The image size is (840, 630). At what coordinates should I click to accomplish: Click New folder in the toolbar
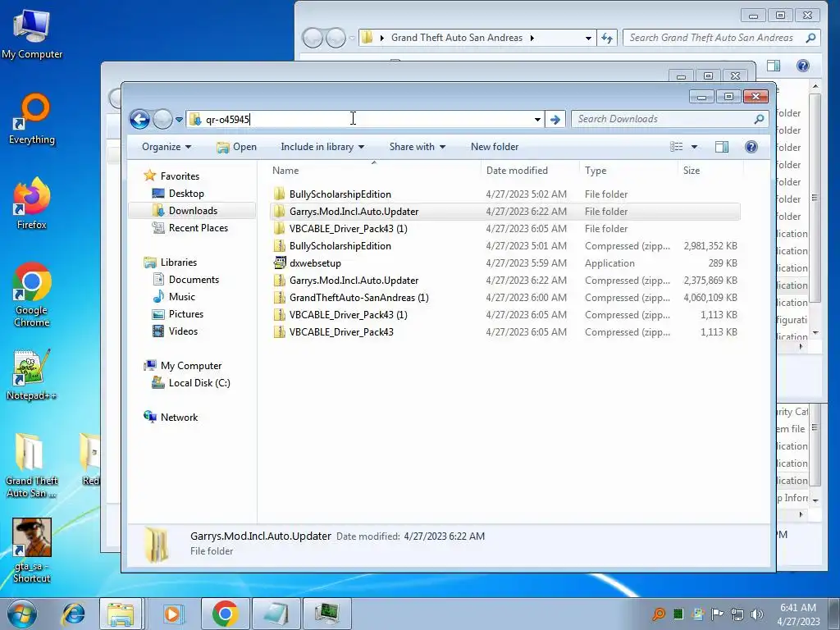495,147
